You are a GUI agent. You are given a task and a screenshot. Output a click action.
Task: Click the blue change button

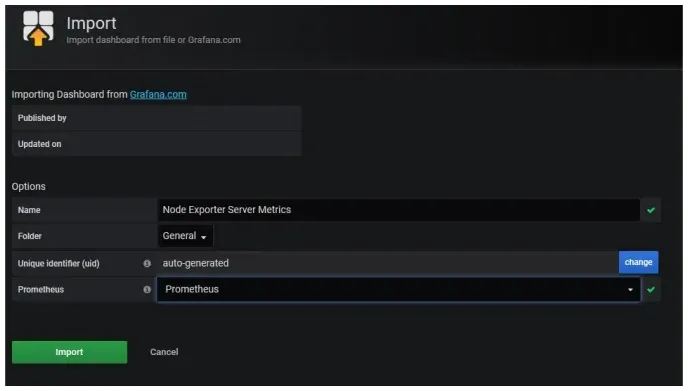click(x=638, y=262)
